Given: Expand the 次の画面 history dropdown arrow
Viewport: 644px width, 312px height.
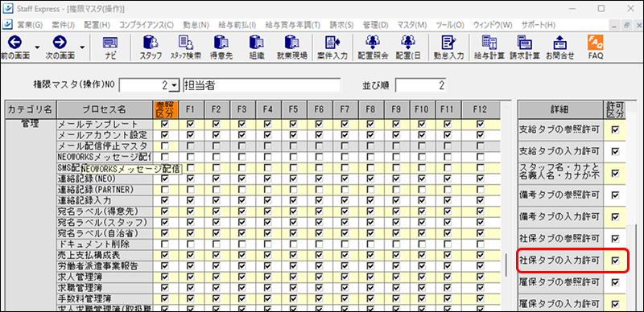Looking at the screenshot, I should coord(82,47).
